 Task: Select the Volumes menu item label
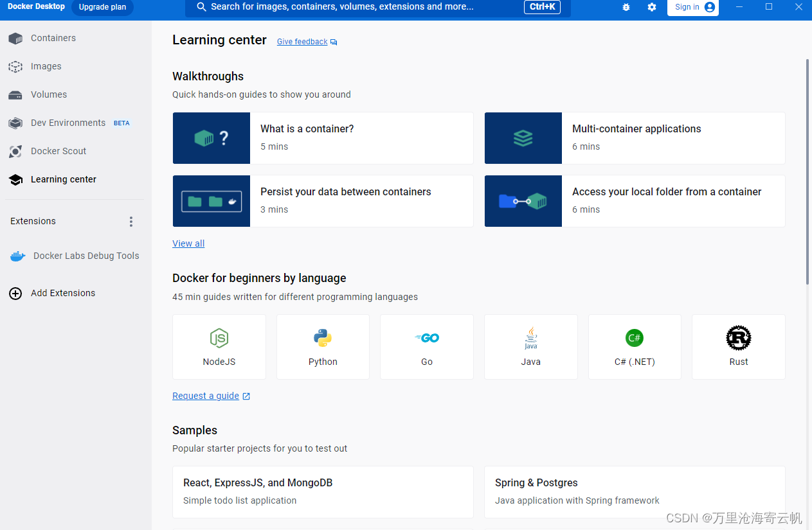[49, 94]
